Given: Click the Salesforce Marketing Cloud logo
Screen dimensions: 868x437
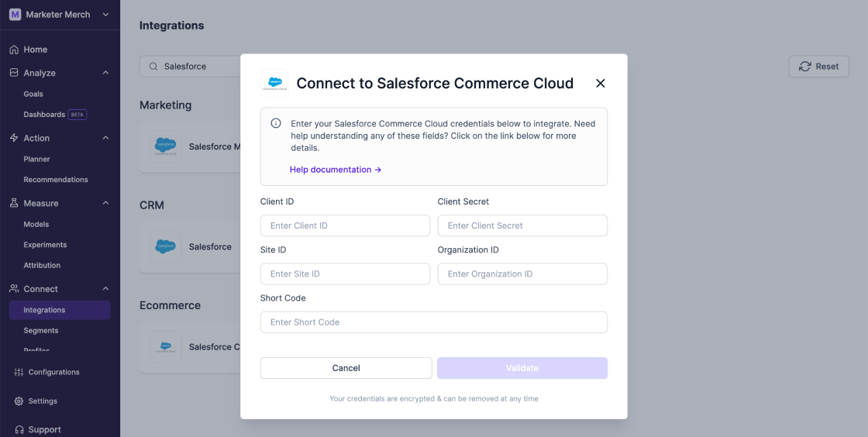Looking at the screenshot, I should (166, 146).
